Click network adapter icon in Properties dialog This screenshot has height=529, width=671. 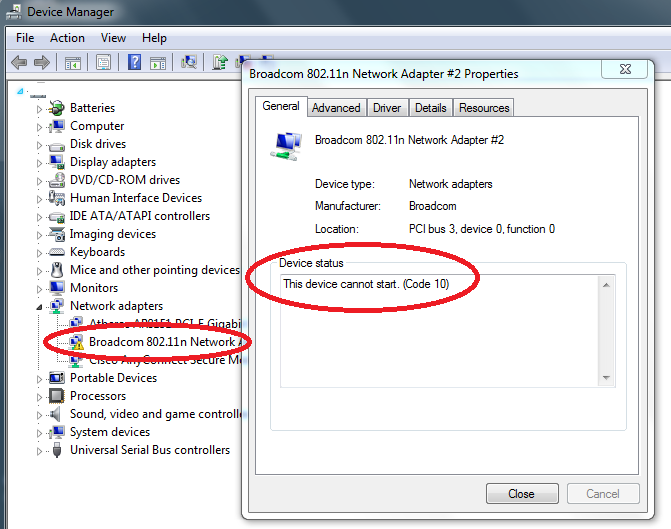[286, 146]
